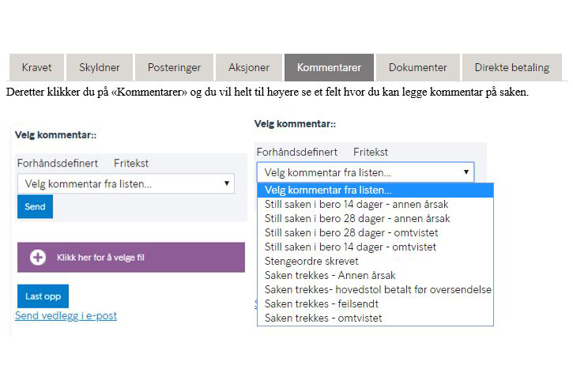The width and height of the screenshot is (573, 392).
Task: Expand the left Velg kommentar dropdown arrow
Action: pos(227,183)
